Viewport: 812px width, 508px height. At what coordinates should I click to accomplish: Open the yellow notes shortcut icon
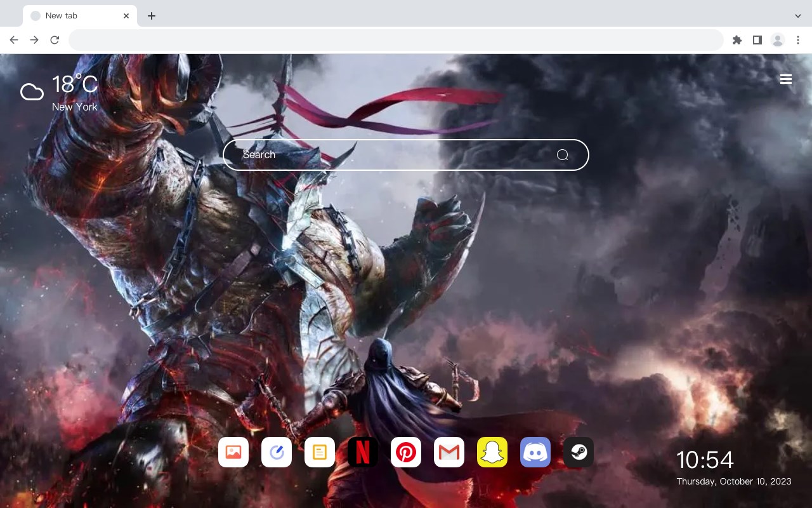[320, 452]
